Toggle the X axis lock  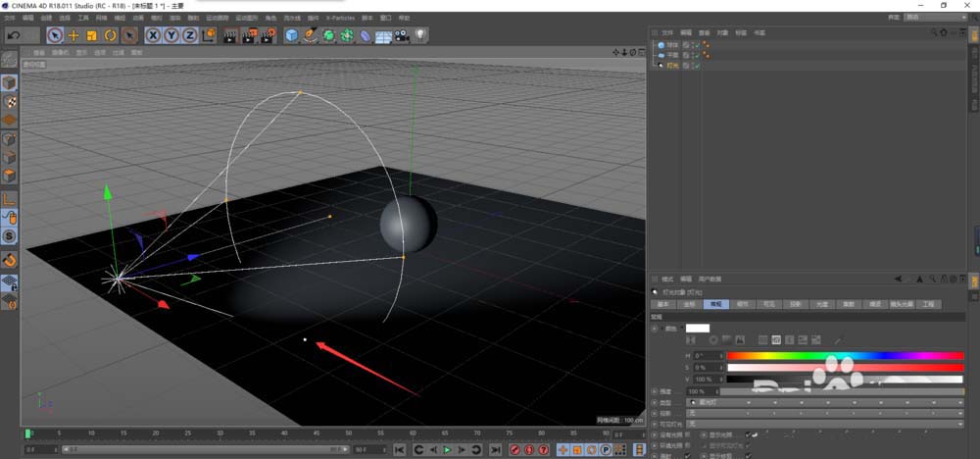click(154, 35)
